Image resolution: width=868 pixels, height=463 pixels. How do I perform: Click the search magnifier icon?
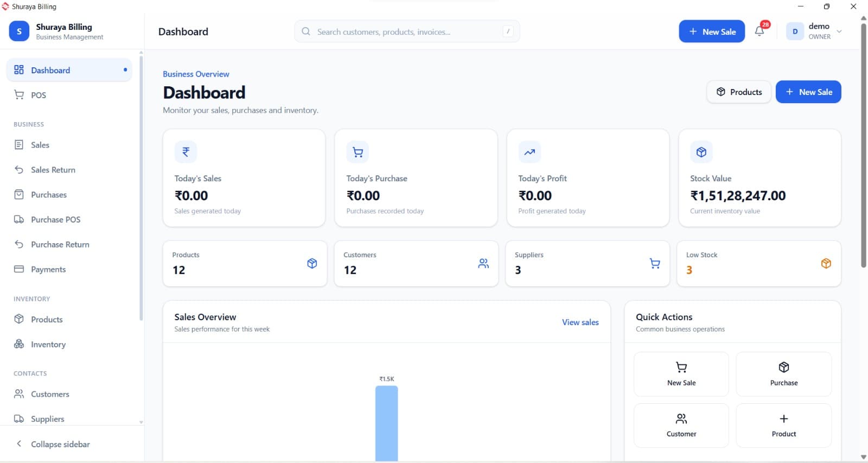pyautogui.click(x=306, y=31)
